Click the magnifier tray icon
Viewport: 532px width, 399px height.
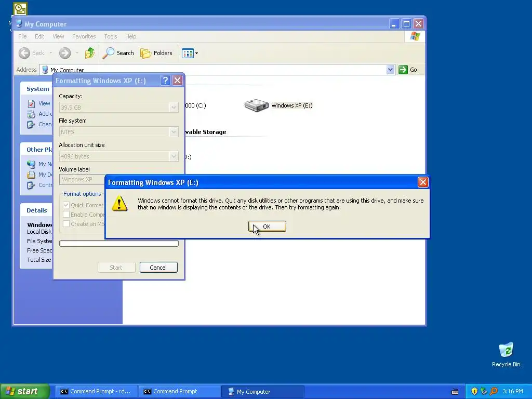click(x=494, y=391)
